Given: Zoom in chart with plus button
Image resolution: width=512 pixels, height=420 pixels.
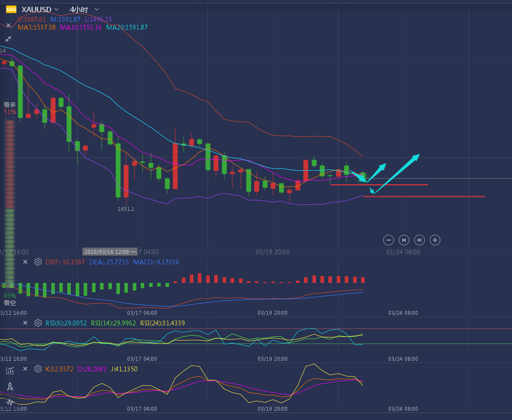Looking at the screenshot, I should [x=435, y=240].
